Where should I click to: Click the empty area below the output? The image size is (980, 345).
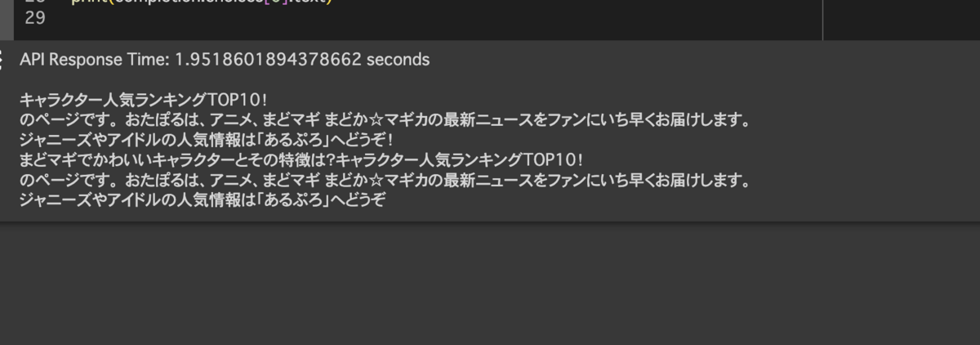(x=490, y=282)
